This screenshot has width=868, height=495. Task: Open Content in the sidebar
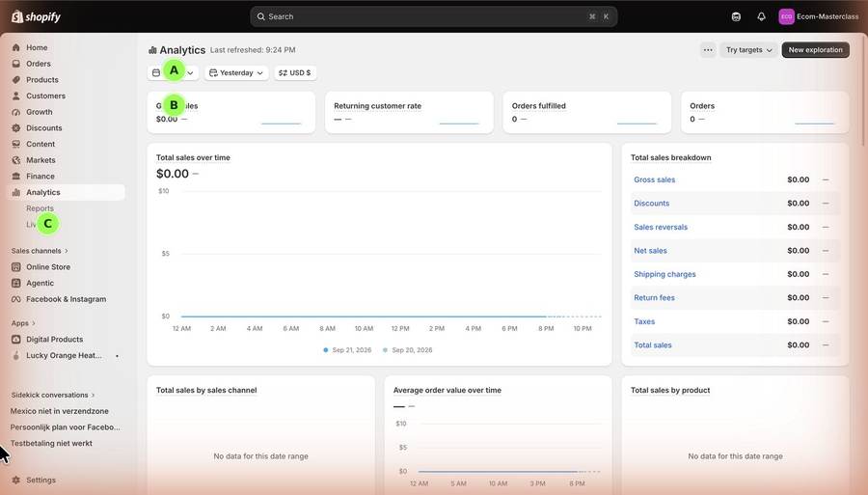[x=41, y=144]
